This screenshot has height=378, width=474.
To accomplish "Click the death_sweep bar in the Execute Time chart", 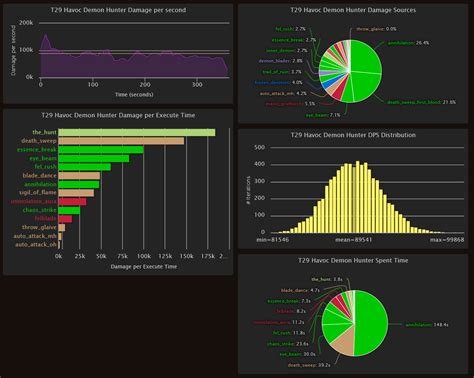I will pyautogui.click(x=121, y=141).
